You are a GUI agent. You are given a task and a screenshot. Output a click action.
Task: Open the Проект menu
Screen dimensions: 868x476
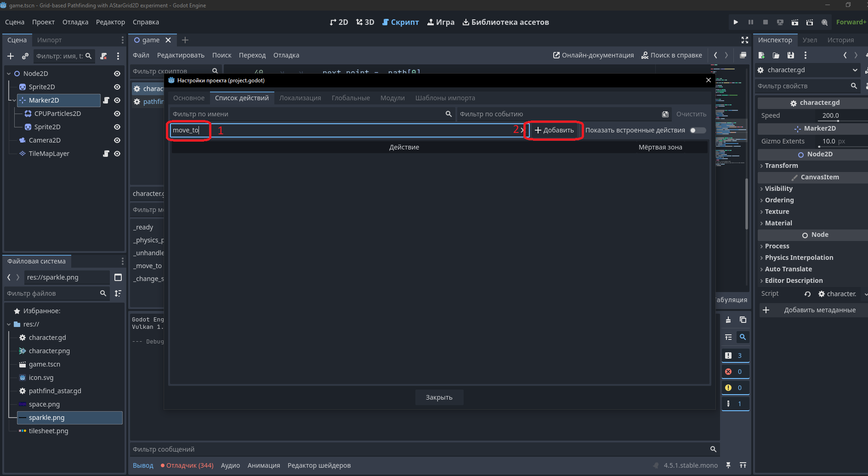43,22
